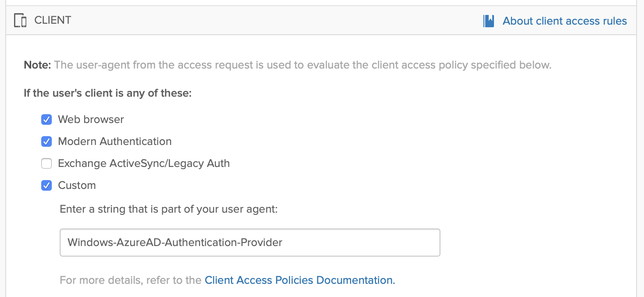Click the device icon beside CLIENT heading

click(21, 21)
